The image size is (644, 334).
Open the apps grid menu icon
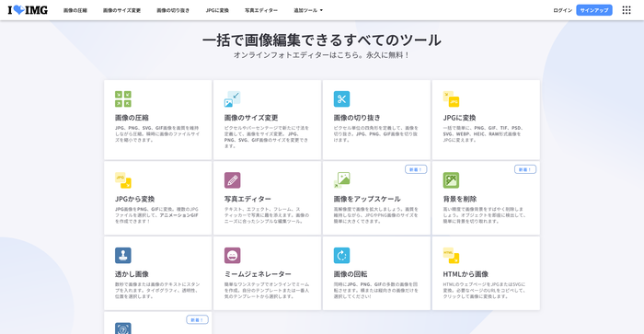pyautogui.click(x=627, y=10)
